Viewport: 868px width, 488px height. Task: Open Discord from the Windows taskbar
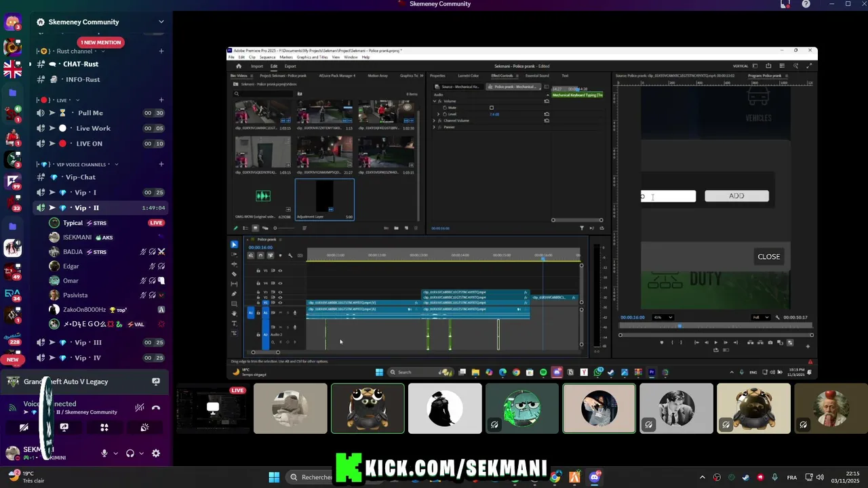594,477
